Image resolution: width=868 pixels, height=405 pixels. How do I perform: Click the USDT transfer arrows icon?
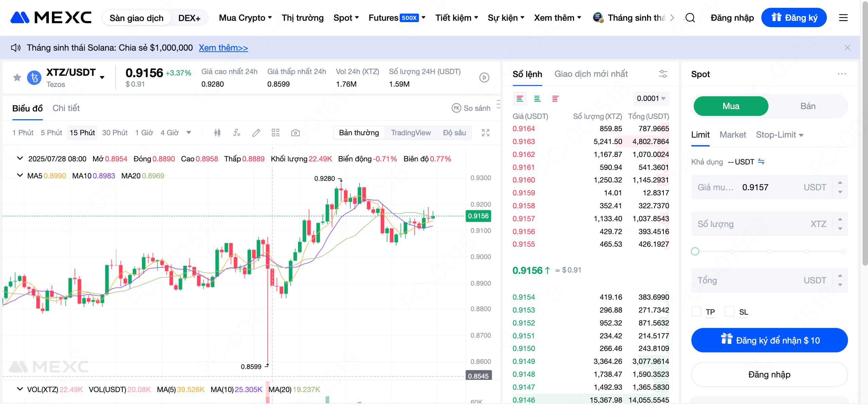761,162
